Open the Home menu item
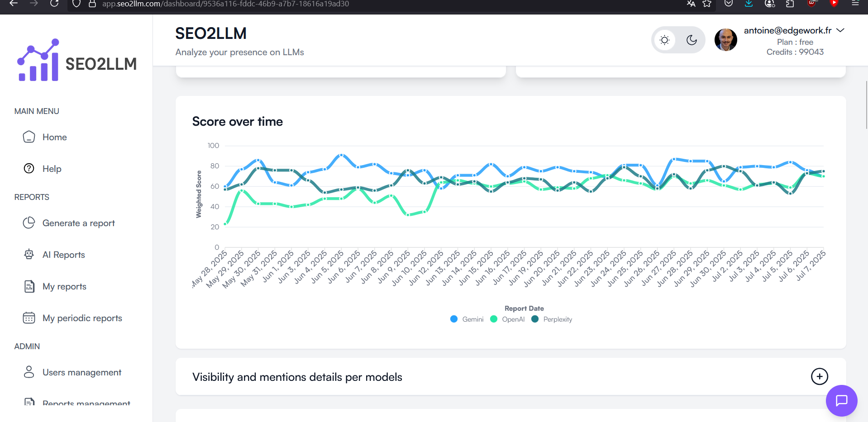868x422 pixels. pos(54,137)
